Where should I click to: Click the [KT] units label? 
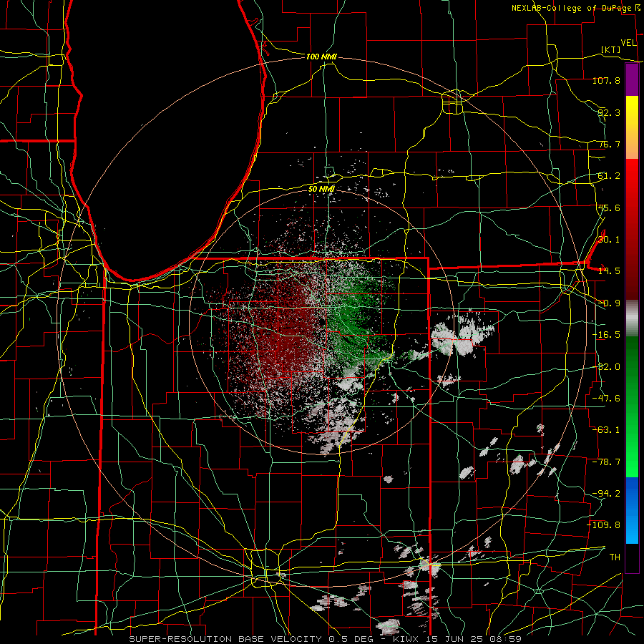point(611,49)
